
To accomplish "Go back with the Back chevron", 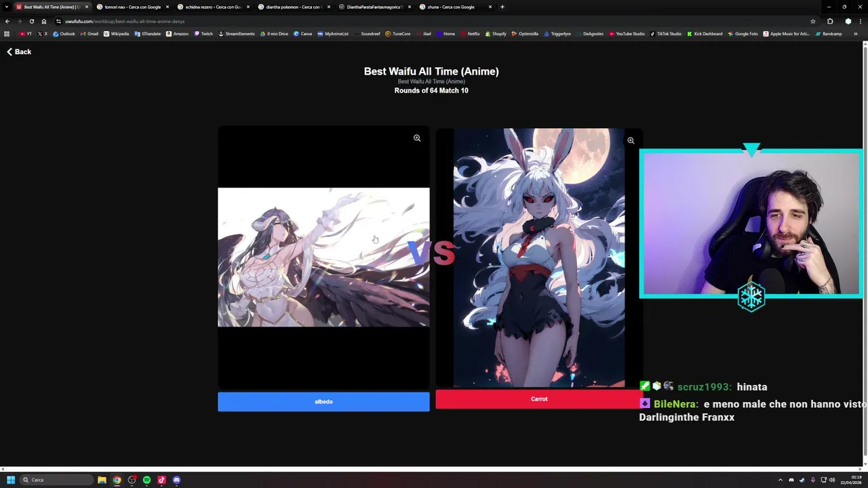I will coord(19,52).
